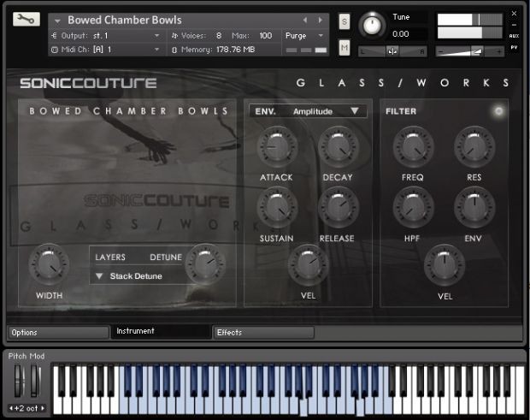Click Tune value 0.00 field
The height and width of the screenshot is (420, 530).
coord(401,34)
